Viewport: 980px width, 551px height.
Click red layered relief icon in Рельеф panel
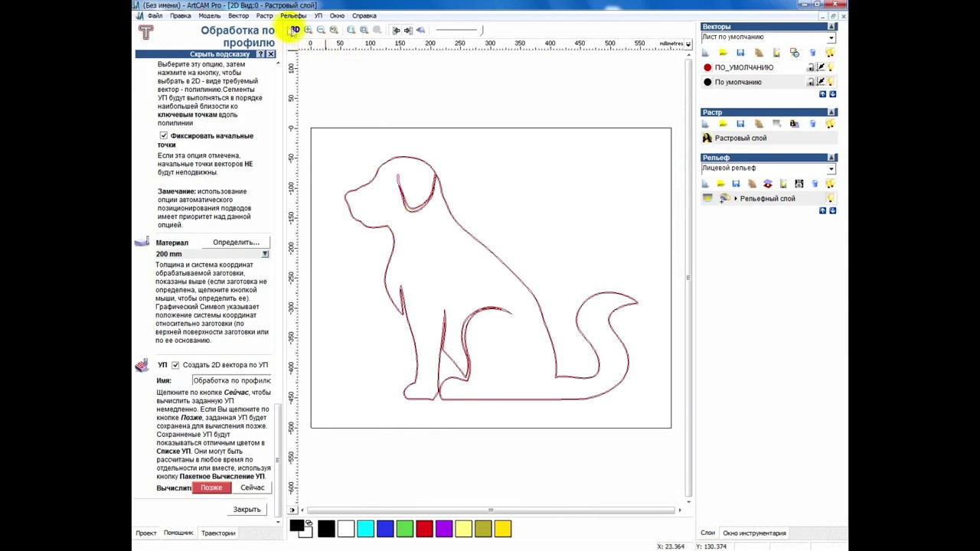pyautogui.click(x=768, y=184)
